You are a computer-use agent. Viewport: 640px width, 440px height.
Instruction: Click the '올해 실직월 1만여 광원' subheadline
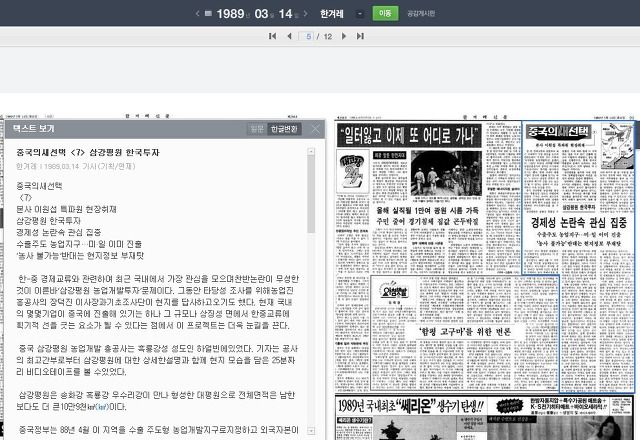(427, 211)
